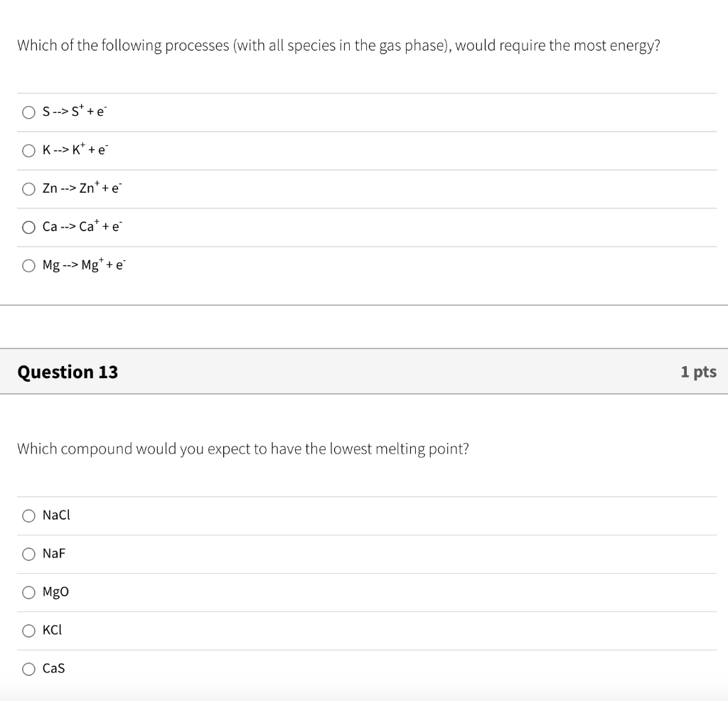The image size is (728, 701).
Task: Click the 1 pts label
Action: [698, 372]
